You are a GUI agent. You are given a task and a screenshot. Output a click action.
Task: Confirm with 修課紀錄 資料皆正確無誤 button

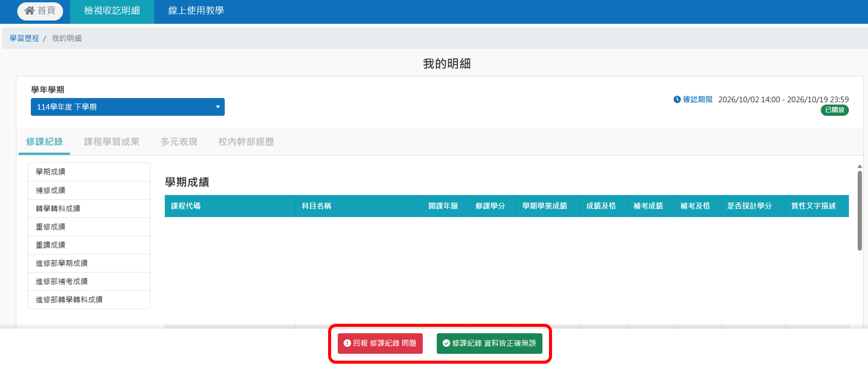[x=490, y=343]
